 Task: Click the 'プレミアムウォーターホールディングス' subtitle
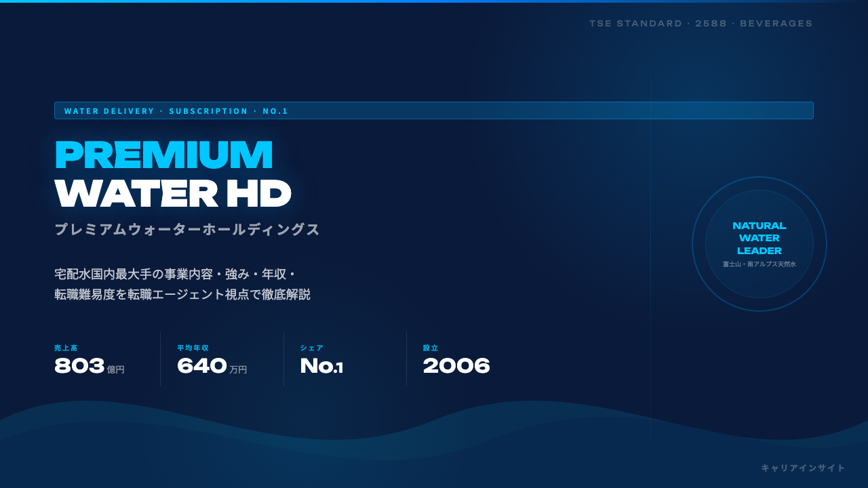(187, 229)
